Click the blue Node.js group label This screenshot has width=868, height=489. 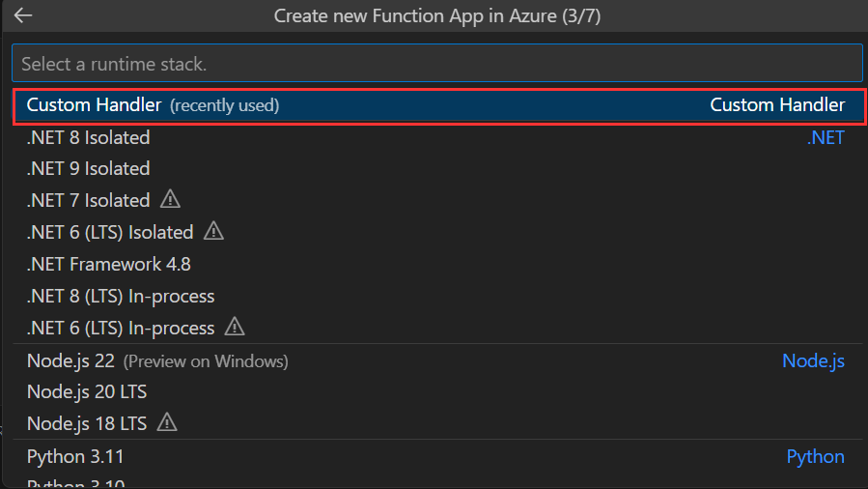[813, 361]
